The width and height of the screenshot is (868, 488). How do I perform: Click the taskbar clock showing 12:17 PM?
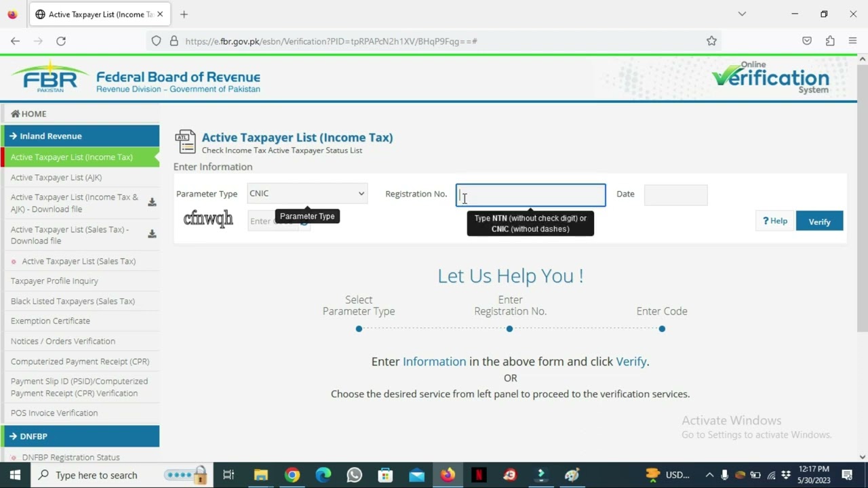[814, 474]
